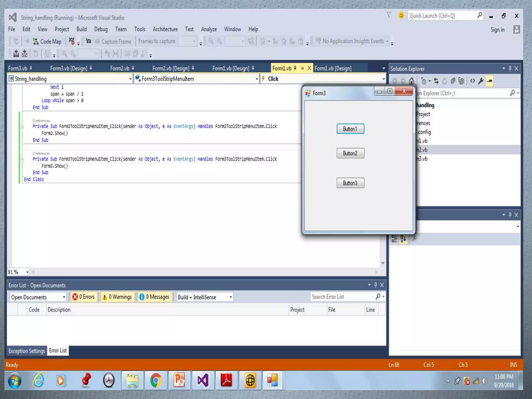Click the Code Map toolbar icon
Image resolution: width=532 pixels, height=399 pixels.
[x=36, y=41]
